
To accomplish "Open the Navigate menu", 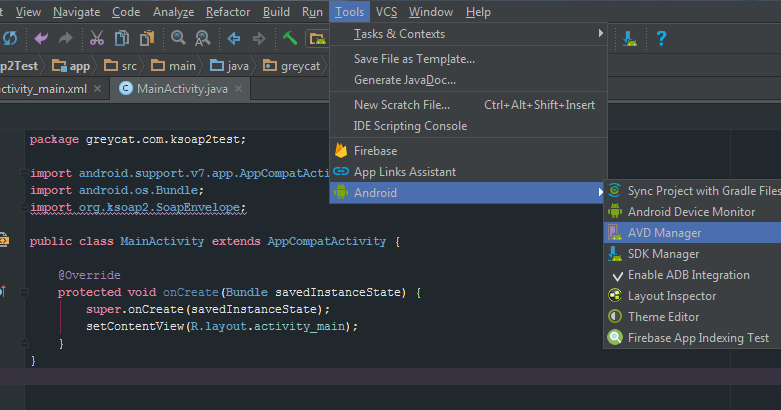I will click(x=77, y=12).
